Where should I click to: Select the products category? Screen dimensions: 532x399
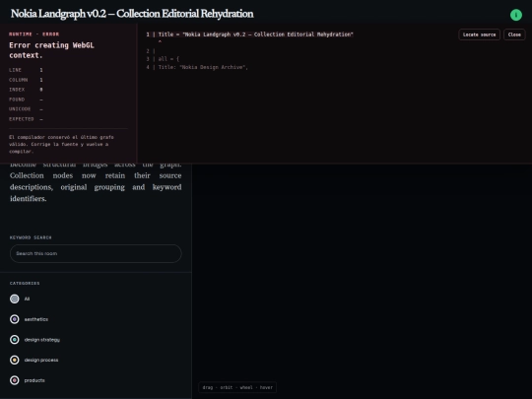(28, 380)
